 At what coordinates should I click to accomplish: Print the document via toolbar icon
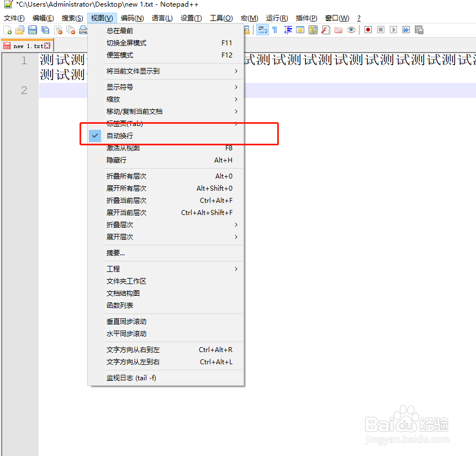(x=83, y=29)
